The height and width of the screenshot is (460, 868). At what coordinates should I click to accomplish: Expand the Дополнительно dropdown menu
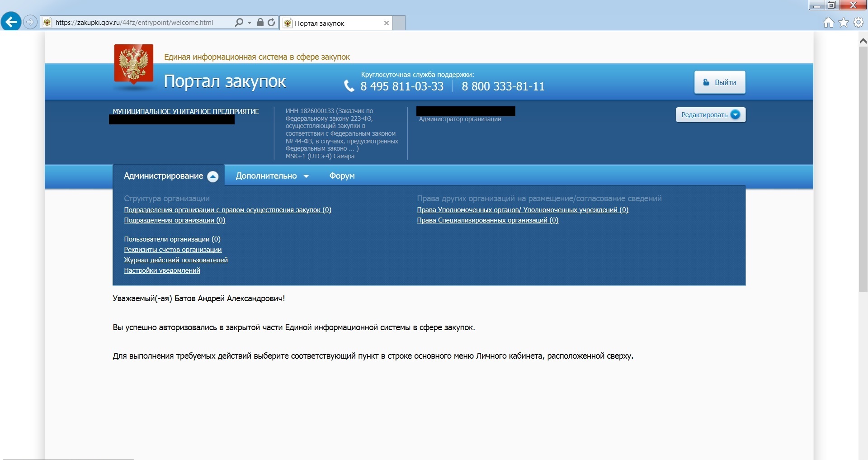pos(272,176)
